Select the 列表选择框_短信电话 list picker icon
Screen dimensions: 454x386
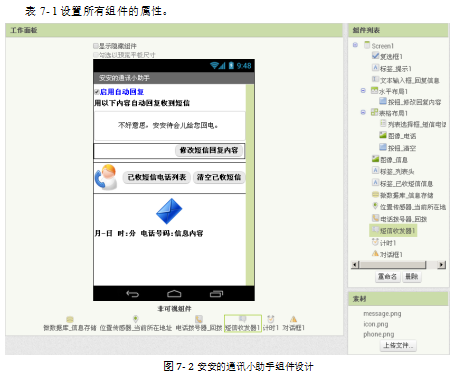[x=383, y=124]
